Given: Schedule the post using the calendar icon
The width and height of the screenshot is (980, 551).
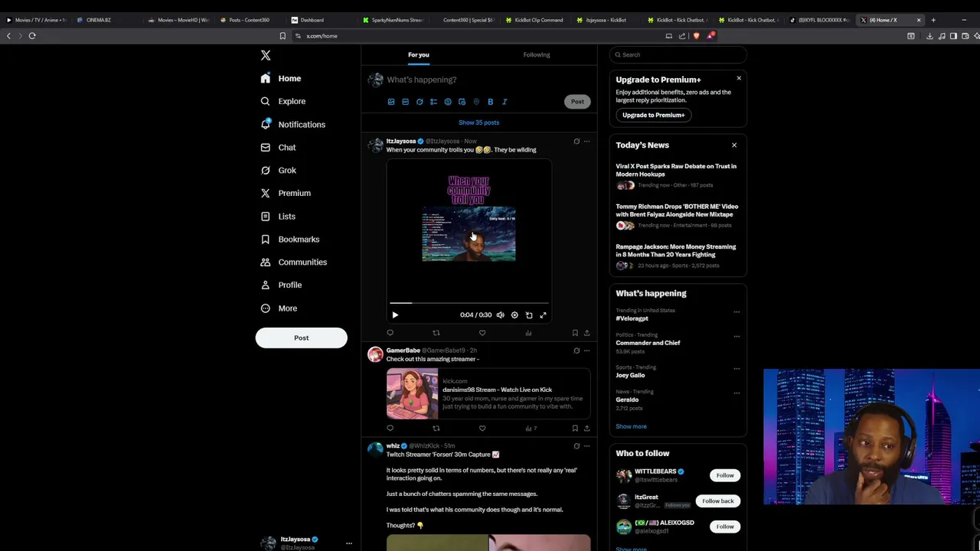Looking at the screenshot, I should point(462,102).
